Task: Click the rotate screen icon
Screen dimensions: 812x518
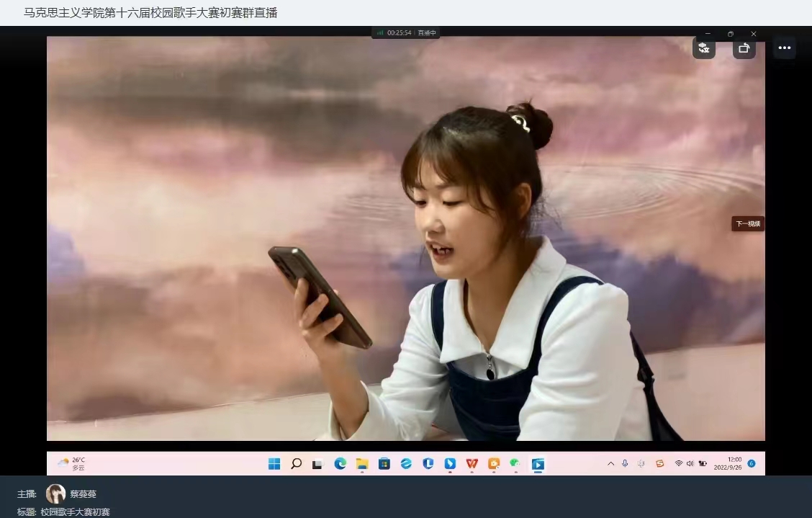Action: coord(744,48)
